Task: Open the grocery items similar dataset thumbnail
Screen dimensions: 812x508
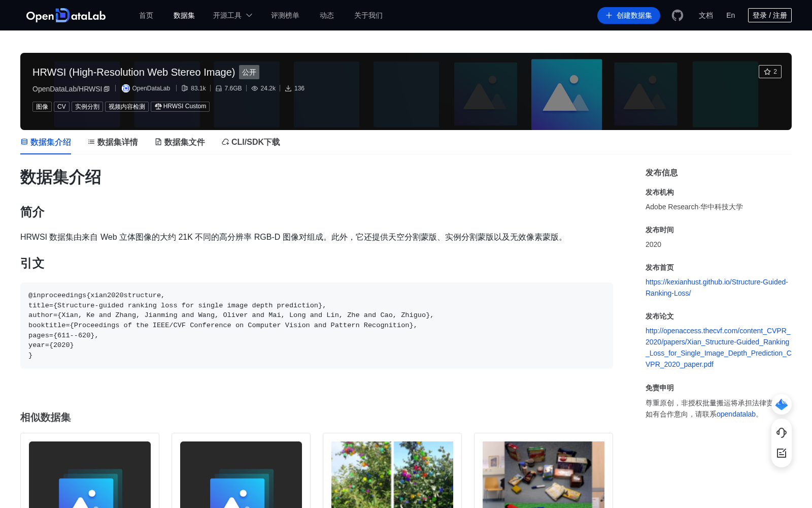Action: coord(544,474)
